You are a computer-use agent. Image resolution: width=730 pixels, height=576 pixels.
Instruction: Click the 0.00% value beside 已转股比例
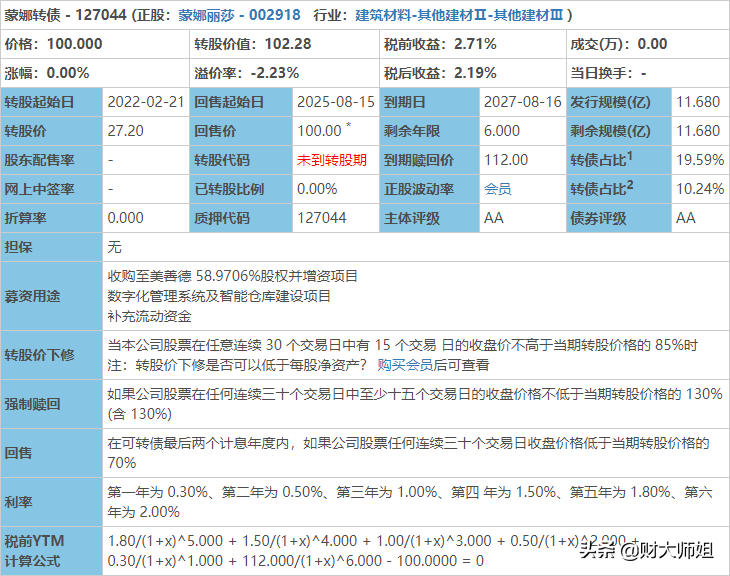point(317,189)
